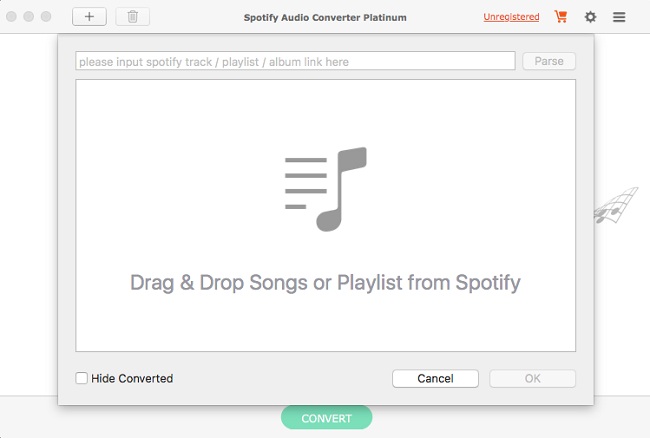Image resolution: width=650 pixels, height=438 pixels.
Task: Dismiss the dialog with Cancel
Action: click(435, 378)
